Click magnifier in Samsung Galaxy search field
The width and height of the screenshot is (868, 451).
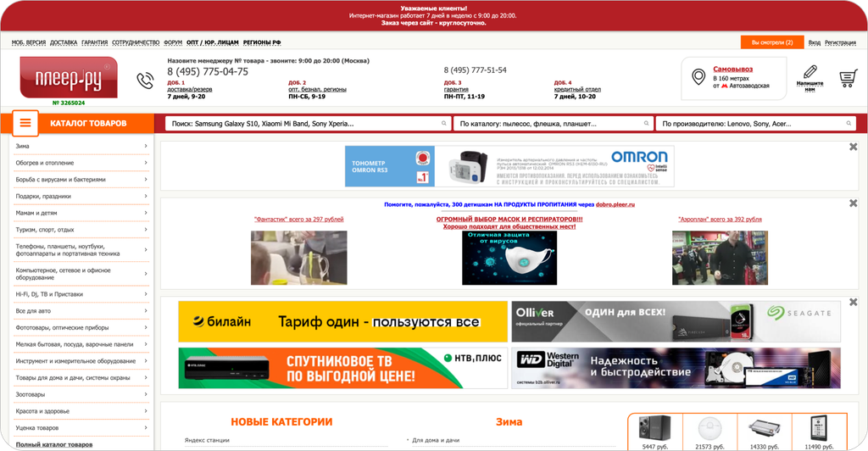[x=444, y=124]
